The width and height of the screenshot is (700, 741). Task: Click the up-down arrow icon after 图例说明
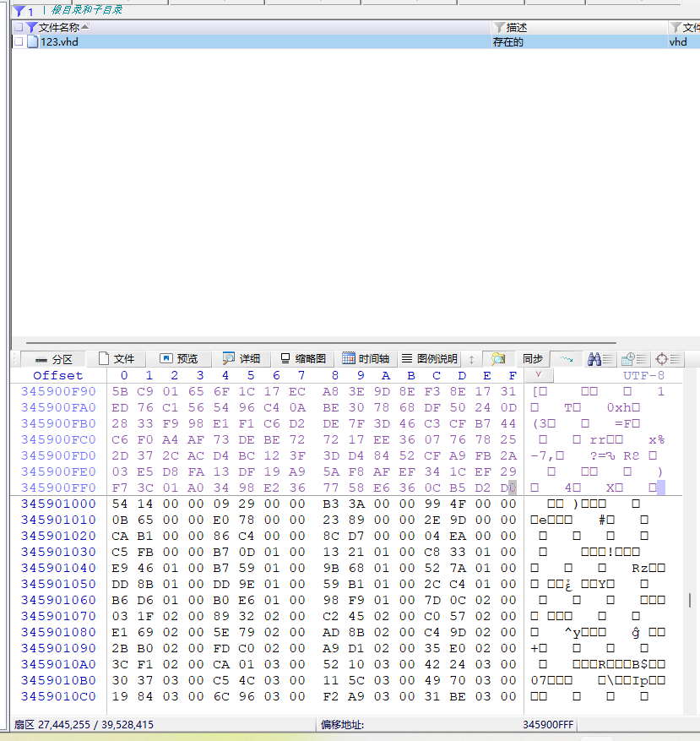[471, 359]
